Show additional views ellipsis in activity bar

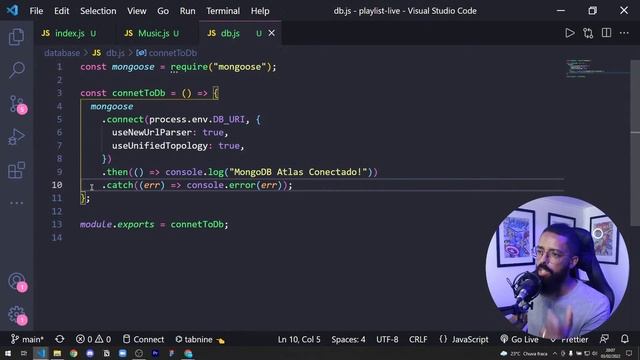pyautogui.click(x=16, y=203)
